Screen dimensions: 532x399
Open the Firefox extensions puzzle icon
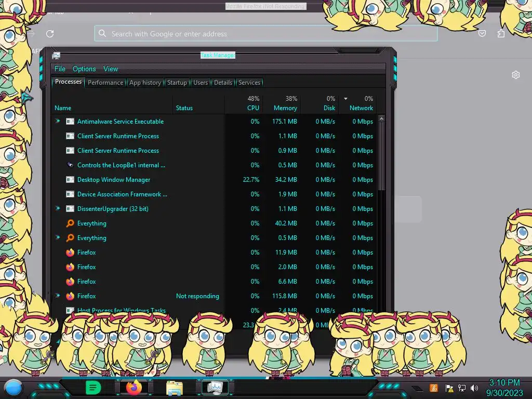501,33
